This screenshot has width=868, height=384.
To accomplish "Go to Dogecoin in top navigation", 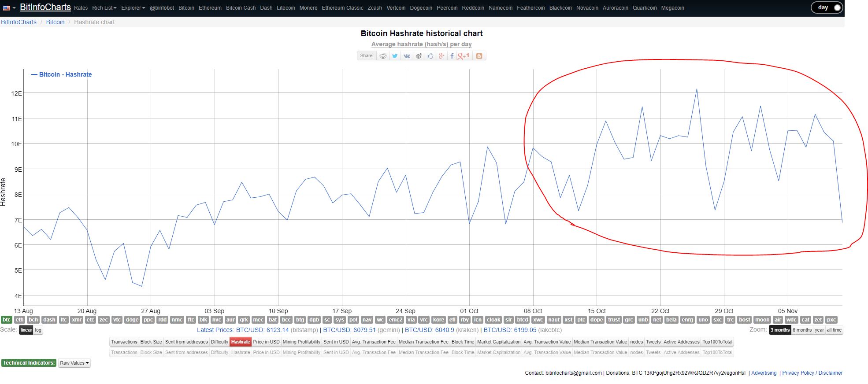I will 421,8.
